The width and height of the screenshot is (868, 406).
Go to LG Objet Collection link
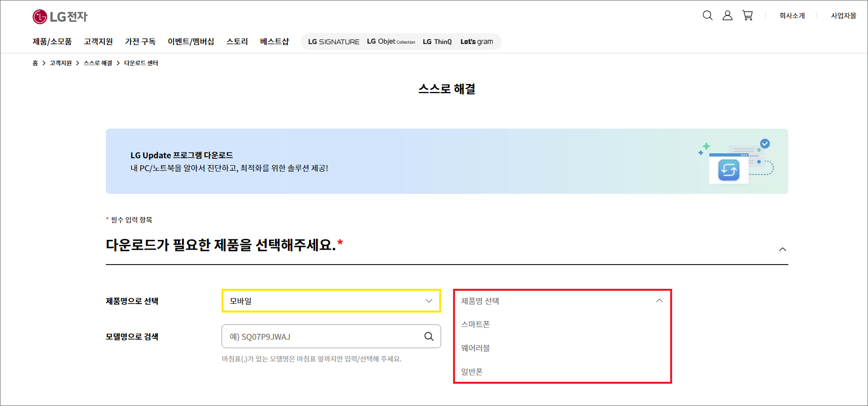pos(391,42)
